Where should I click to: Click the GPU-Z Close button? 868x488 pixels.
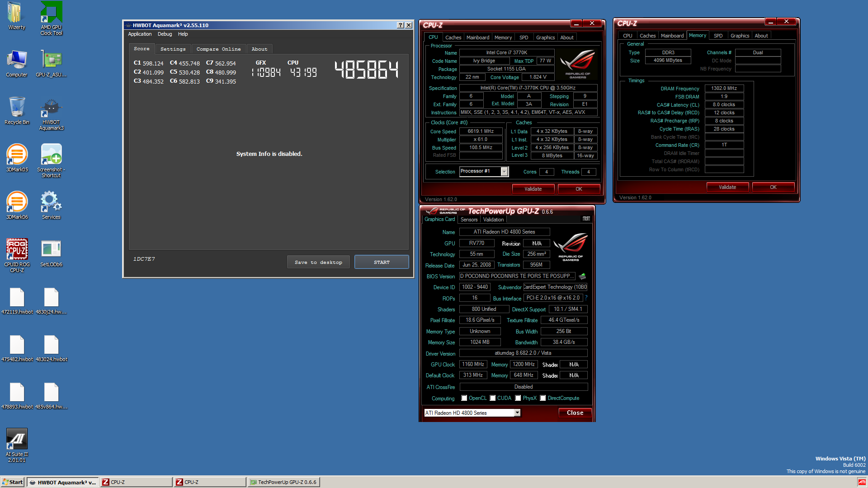click(x=575, y=413)
